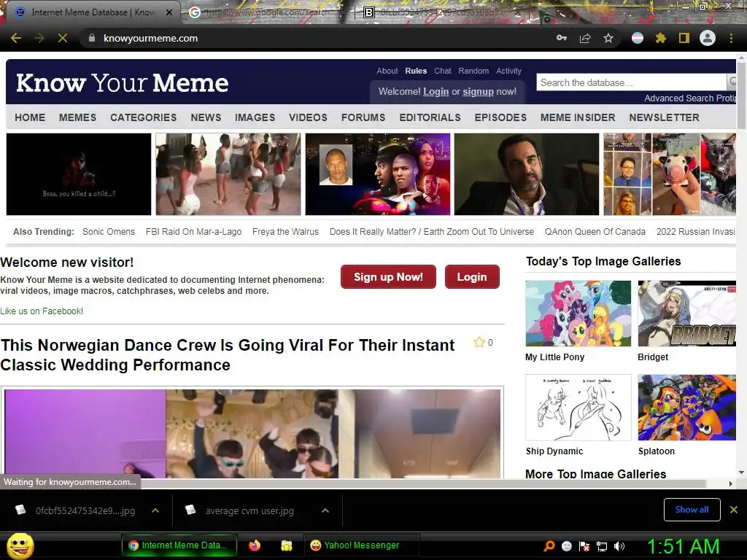Open the NEWS navigation item
The height and width of the screenshot is (560, 747).
206,117
